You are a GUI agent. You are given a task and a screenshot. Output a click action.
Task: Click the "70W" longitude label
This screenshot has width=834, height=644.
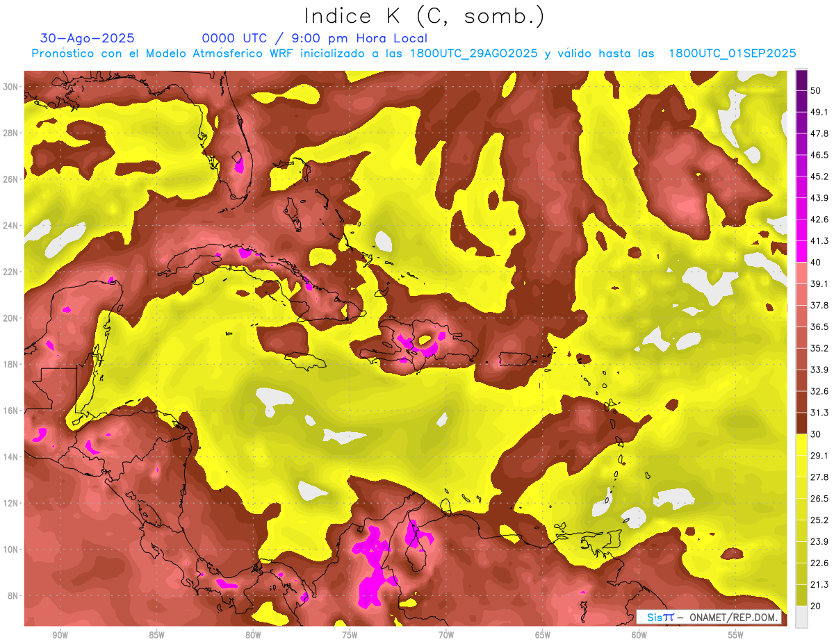tap(446, 635)
